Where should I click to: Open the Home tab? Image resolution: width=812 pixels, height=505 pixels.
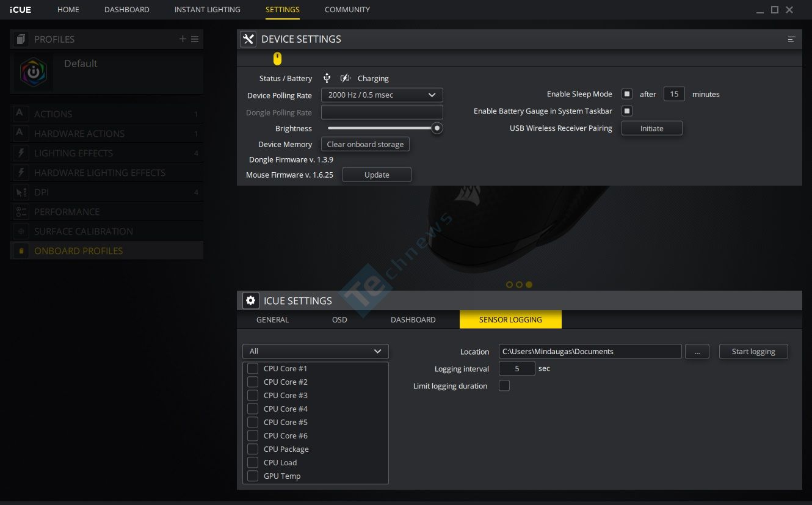click(x=68, y=10)
